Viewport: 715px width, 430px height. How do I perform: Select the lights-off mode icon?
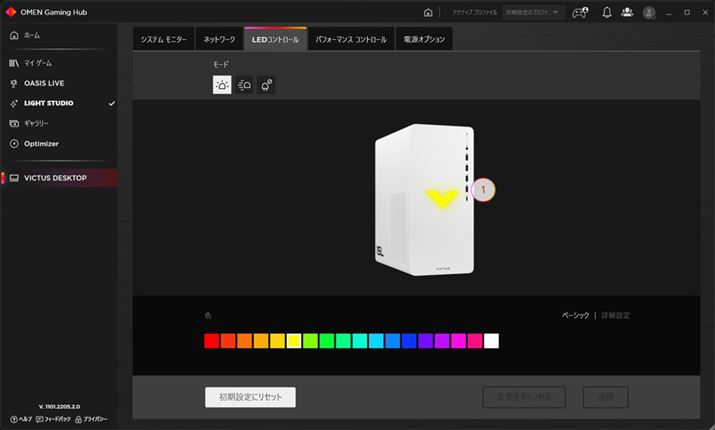pyautogui.click(x=267, y=86)
